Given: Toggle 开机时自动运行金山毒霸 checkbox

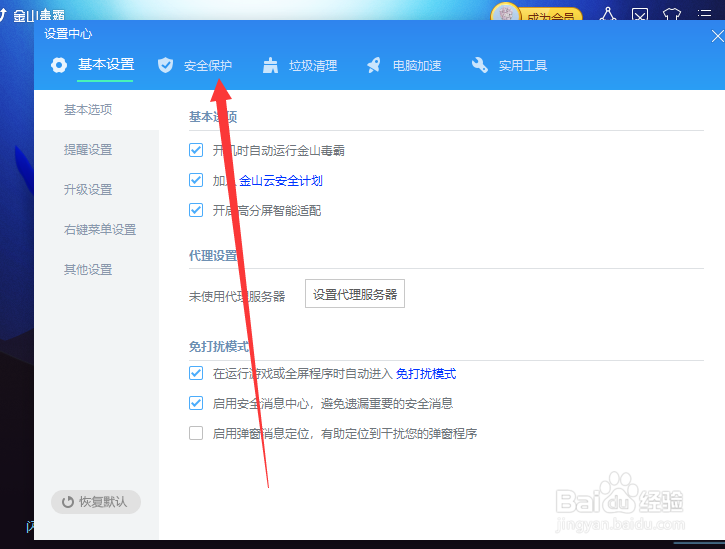Looking at the screenshot, I should [x=196, y=150].
